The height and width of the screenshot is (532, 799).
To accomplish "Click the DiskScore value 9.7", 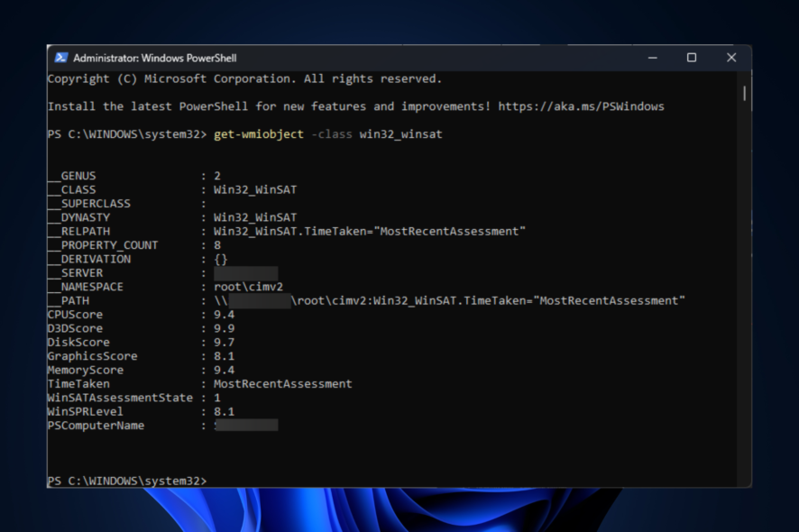I will pos(224,343).
